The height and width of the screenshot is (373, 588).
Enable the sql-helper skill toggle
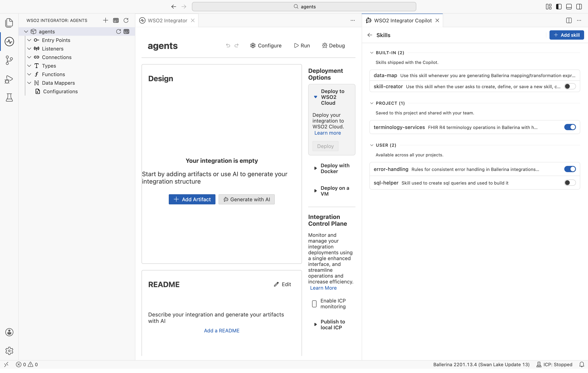click(x=570, y=183)
